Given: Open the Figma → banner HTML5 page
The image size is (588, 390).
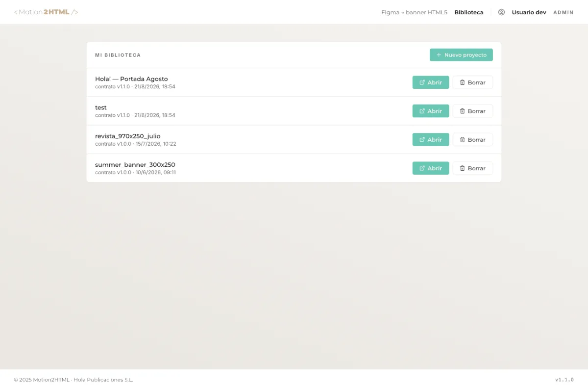Looking at the screenshot, I should click(x=414, y=12).
